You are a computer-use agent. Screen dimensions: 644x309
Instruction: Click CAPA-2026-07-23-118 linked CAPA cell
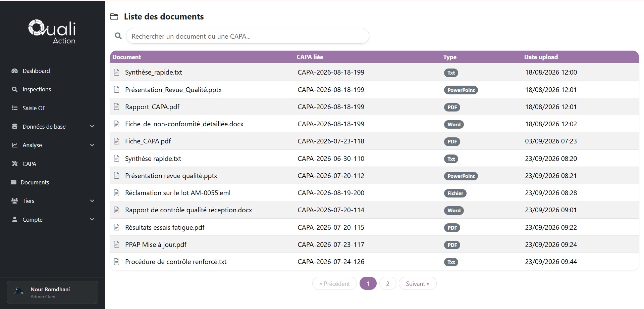tap(331, 141)
